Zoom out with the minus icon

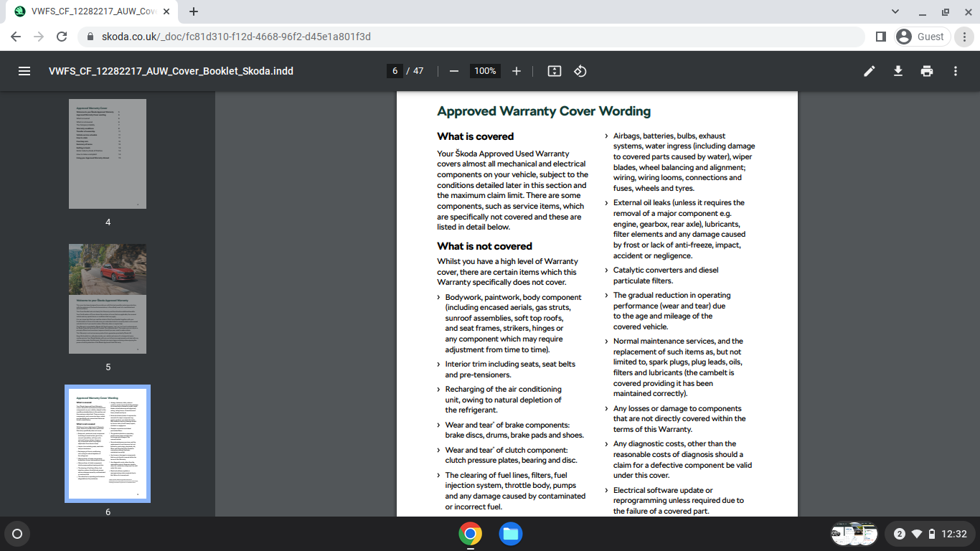pyautogui.click(x=453, y=71)
